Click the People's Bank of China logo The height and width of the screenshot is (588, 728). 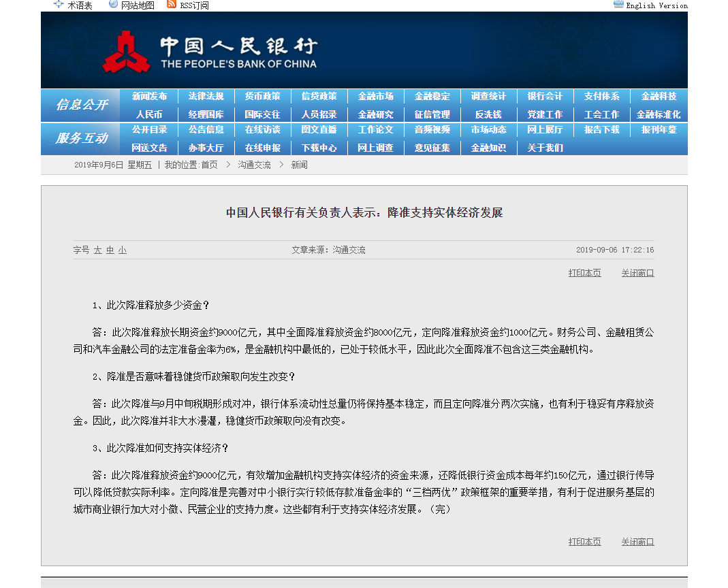coord(126,52)
